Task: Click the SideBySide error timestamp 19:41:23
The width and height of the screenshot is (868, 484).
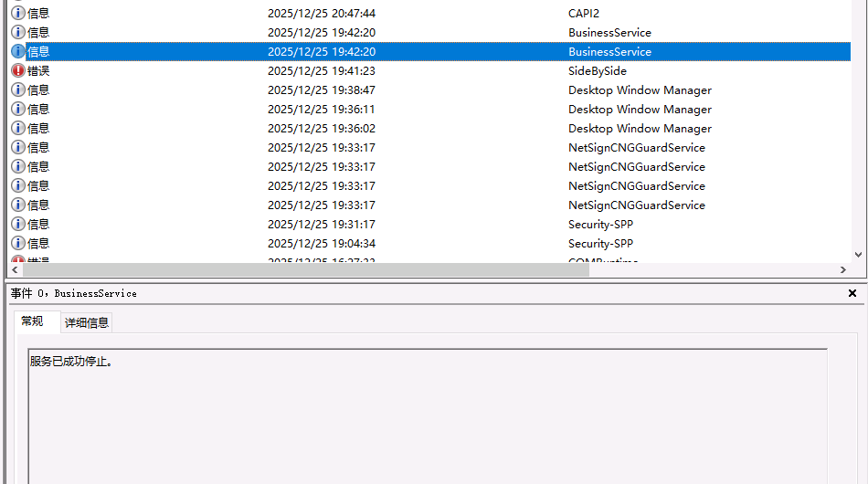Action: point(321,71)
